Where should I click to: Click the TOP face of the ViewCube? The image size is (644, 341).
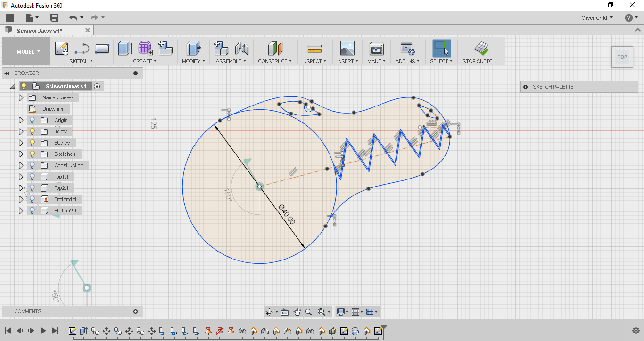tap(622, 57)
